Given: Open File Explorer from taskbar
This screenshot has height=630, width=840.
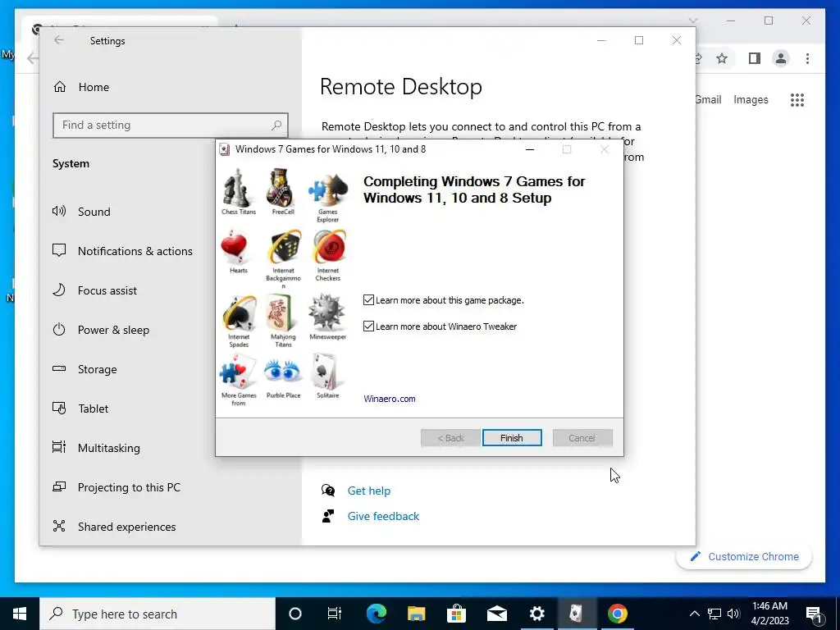Looking at the screenshot, I should click(416, 614).
